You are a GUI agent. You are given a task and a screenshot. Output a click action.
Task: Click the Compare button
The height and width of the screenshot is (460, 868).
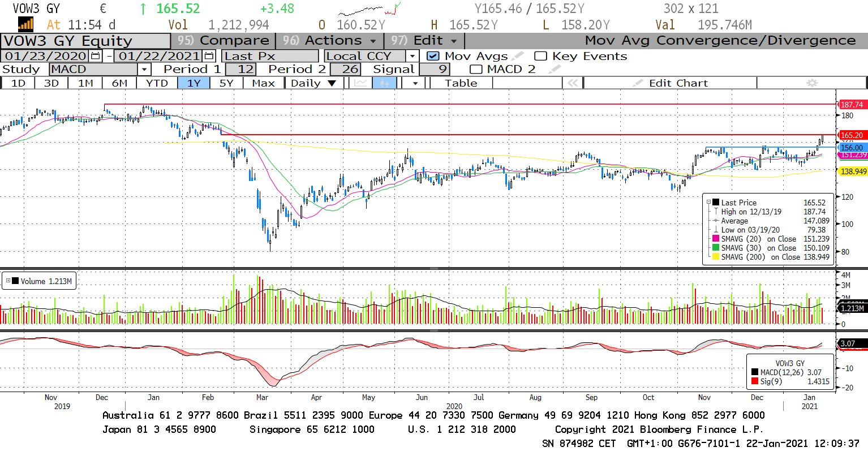(223, 41)
